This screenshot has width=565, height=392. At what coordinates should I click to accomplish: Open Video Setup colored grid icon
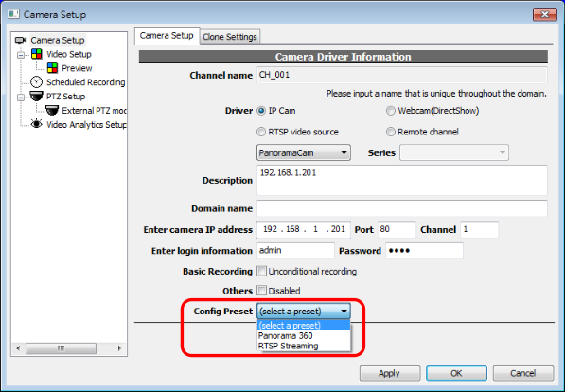pyautogui.click(x=36, y=54)
